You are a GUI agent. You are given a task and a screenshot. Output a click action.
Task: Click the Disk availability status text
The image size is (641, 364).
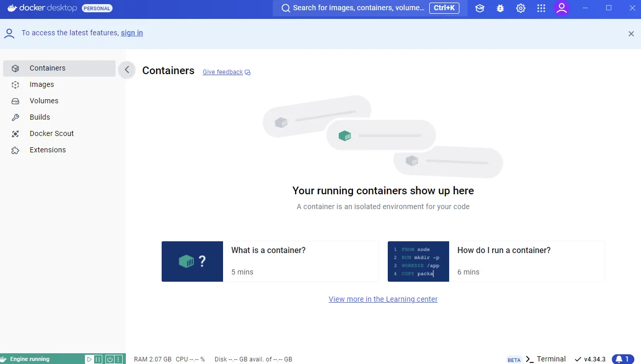(x=253, y=359)
